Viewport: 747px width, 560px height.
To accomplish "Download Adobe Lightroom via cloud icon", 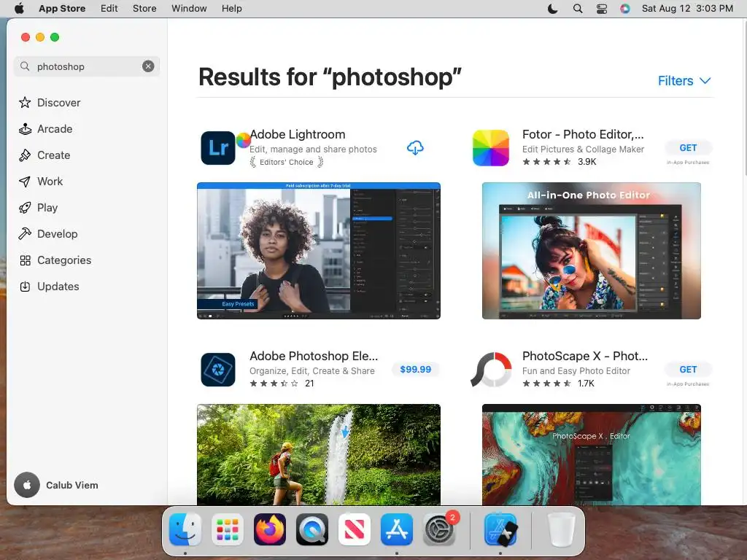I will [x=415, y=147].
